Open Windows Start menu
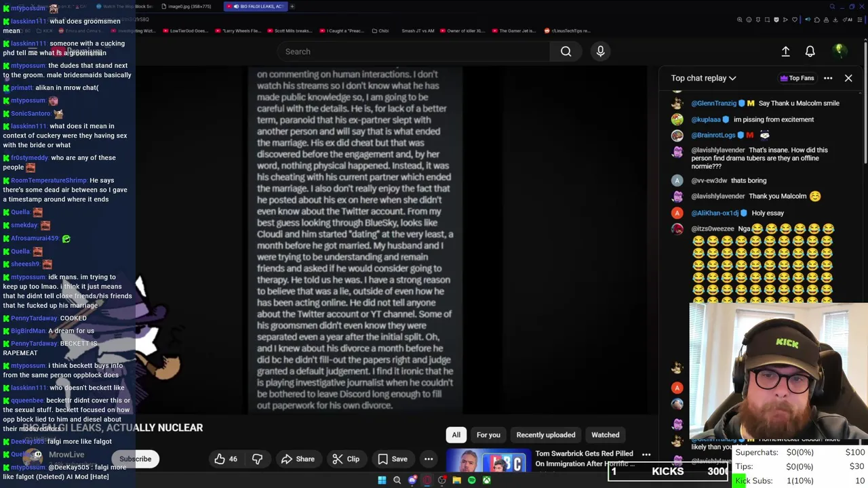The height and width of the screenshot is (488, 868). point(382,481)
